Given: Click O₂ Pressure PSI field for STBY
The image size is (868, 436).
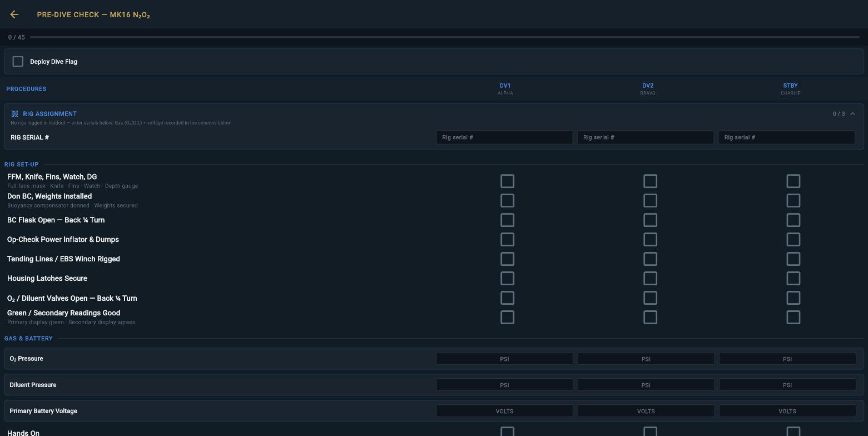Looking at the screenshot, I should tap(787, 359).
